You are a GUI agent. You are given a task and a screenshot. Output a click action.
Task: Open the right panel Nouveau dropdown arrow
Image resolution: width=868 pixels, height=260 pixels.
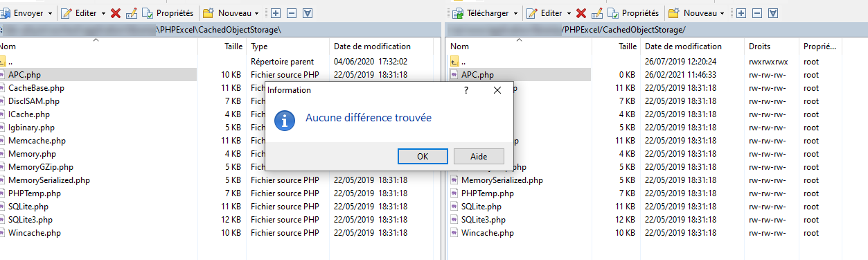pyautogui.click(x=722, y=13)
